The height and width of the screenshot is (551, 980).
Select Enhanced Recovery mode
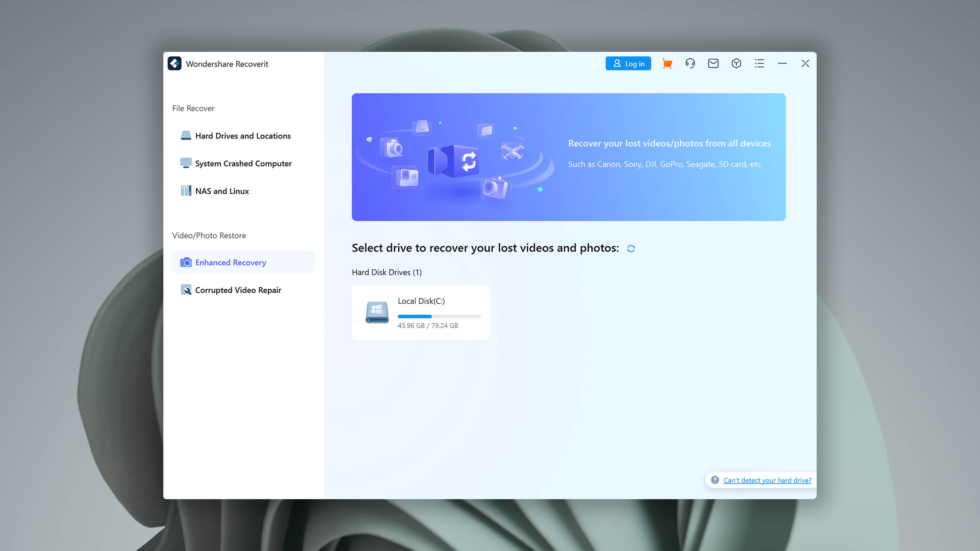coord(230,262)
